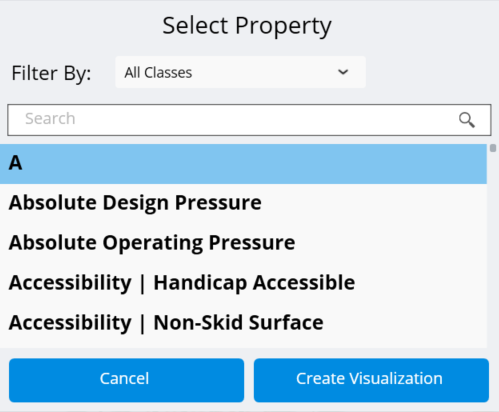
Task: Select Absolute Design Pressure property
Action: [x=243, y=203]
